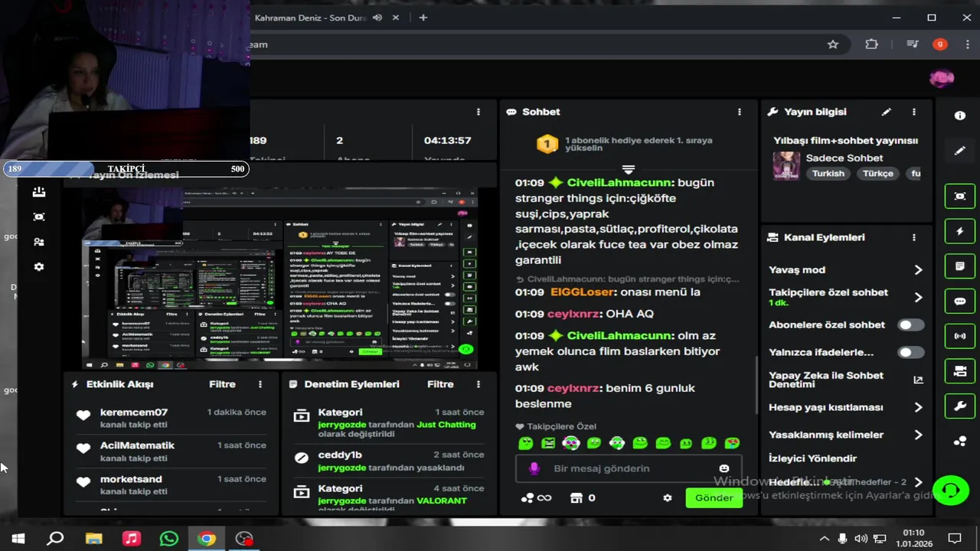Mute the Kahraman Deniz browser tab audio

tap(377, 18)
